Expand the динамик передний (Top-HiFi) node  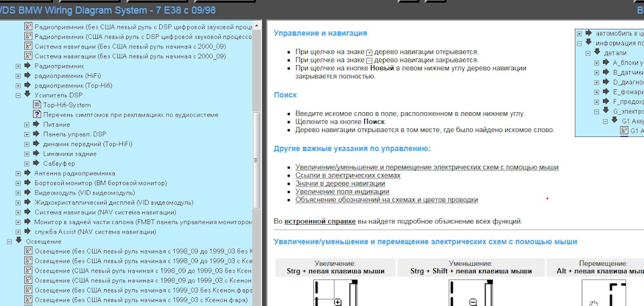tap(27, 144)
